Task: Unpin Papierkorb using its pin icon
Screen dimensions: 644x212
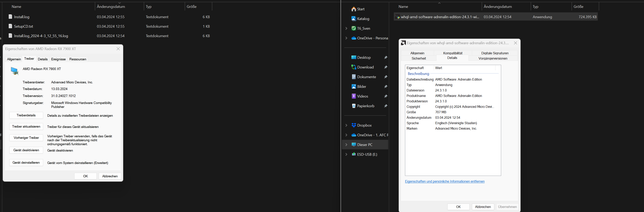Action: [x=386, y=106]
